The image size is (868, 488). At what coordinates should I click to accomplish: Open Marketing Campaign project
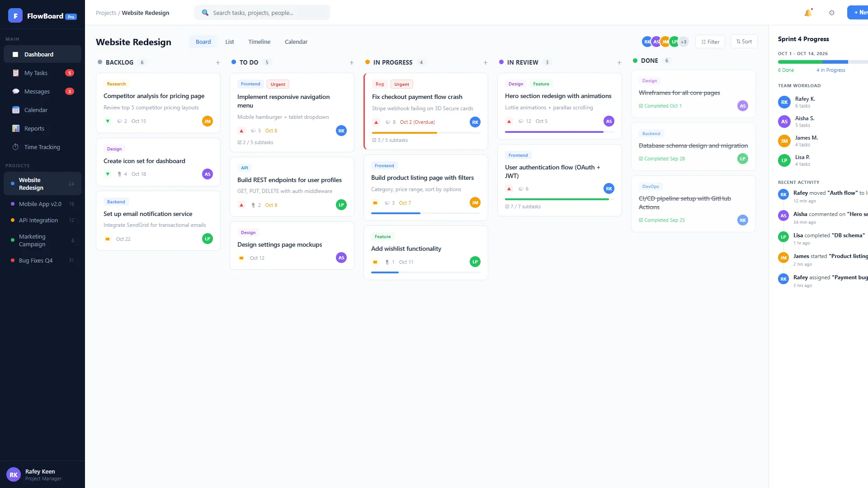click(42, 240)
